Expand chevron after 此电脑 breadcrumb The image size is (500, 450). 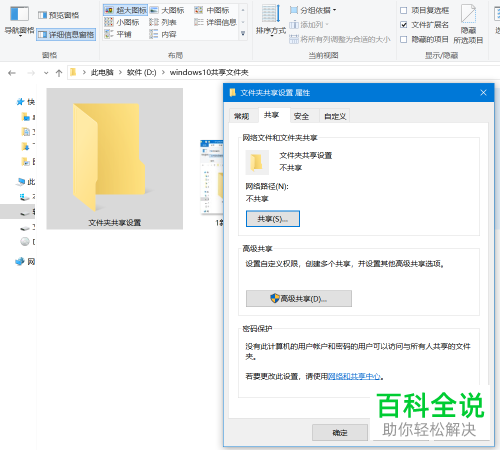120,72
